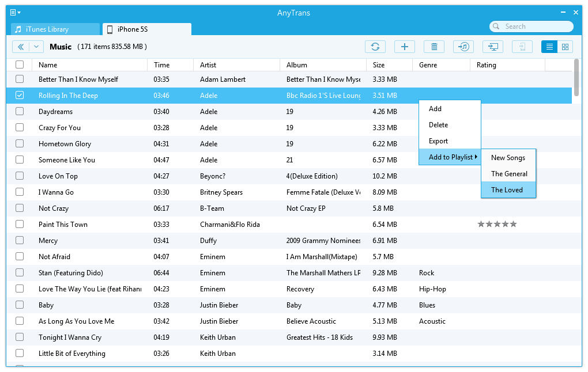Sort songs by the Album column
The image size is (588, 372).
point(323,65)
